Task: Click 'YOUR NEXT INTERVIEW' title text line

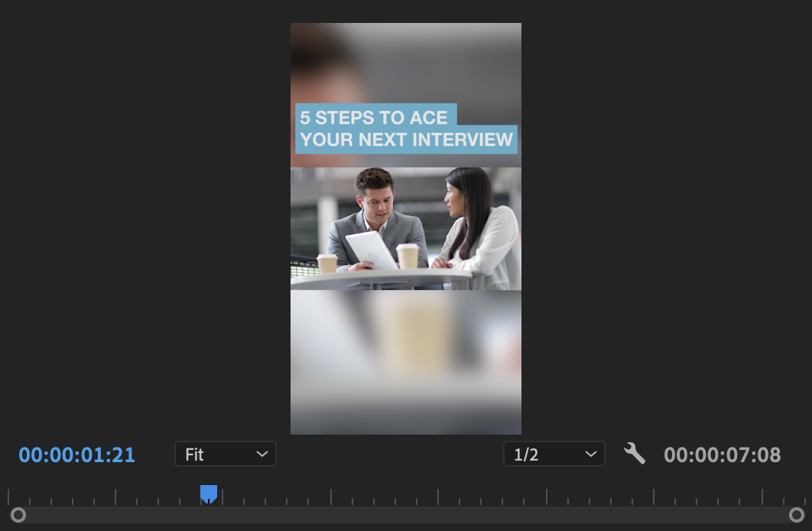Action: coord(406,139)
